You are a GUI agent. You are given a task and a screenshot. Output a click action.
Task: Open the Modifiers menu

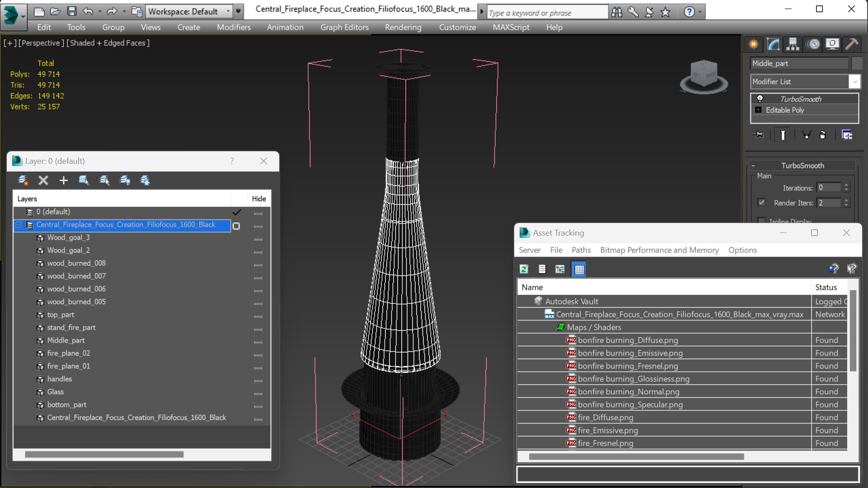pyautogui.click(x=234, y=27)
